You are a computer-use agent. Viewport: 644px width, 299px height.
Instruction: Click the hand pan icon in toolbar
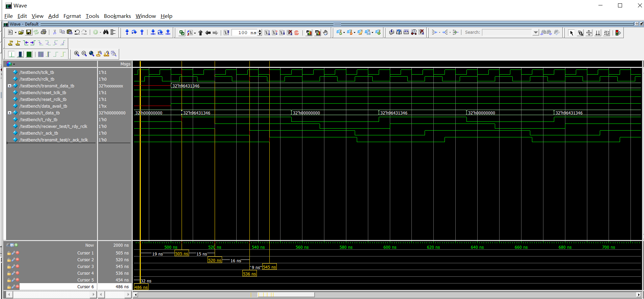[x=325, y=33]
